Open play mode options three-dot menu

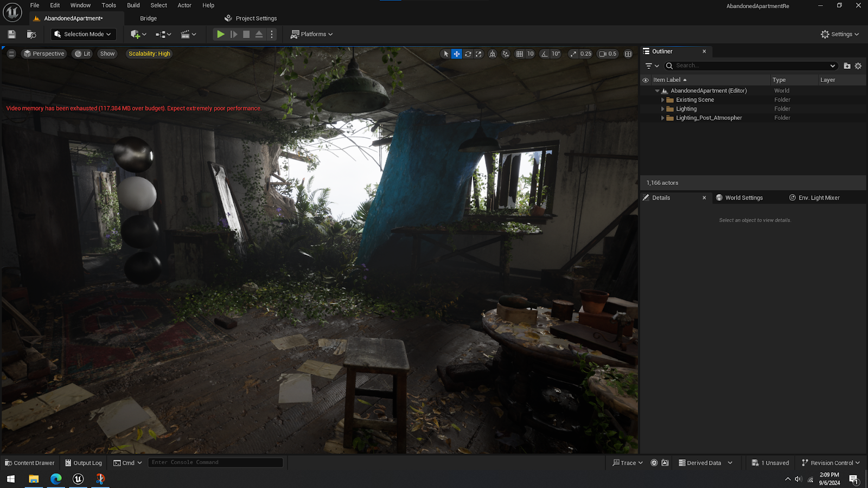[272, 34]
